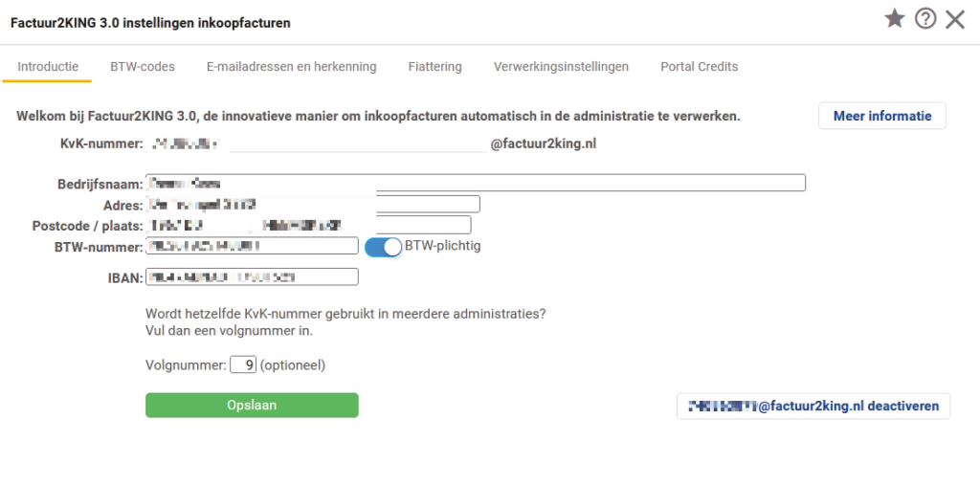
Task: Select the Fiattering tab
Action: point(434,67)
